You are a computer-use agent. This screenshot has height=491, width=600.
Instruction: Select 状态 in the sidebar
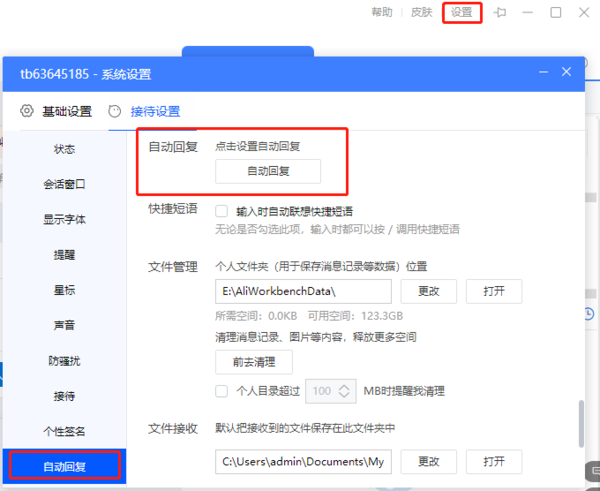pyautogui.click(x=64, y=149)
